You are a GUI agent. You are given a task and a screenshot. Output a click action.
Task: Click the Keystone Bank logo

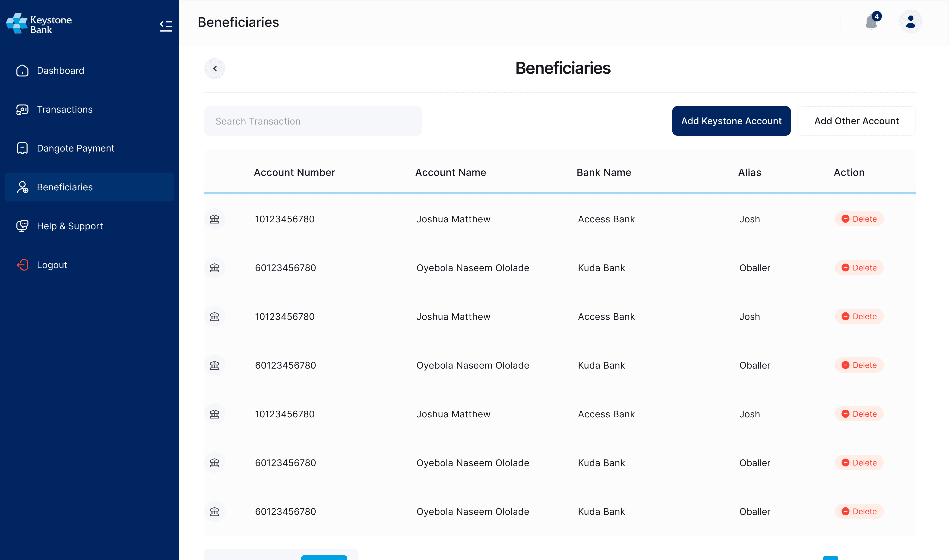coord(39,24)
